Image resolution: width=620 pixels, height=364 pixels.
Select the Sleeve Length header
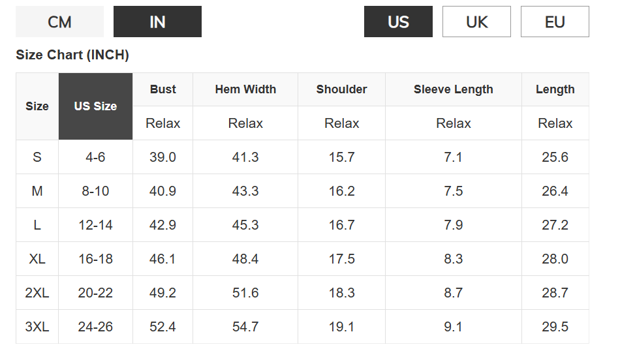click(x=453, y=89)
